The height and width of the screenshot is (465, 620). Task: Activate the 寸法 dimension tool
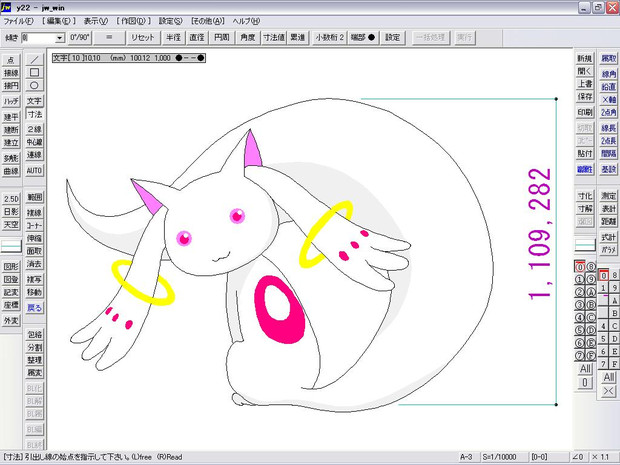(34, 114)
